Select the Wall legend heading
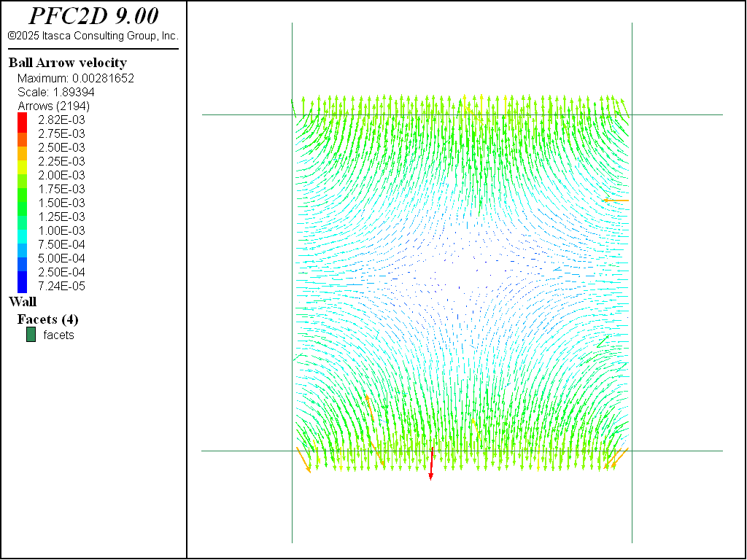Viewport: 747px width, 560px height. (x=22, y=301)
